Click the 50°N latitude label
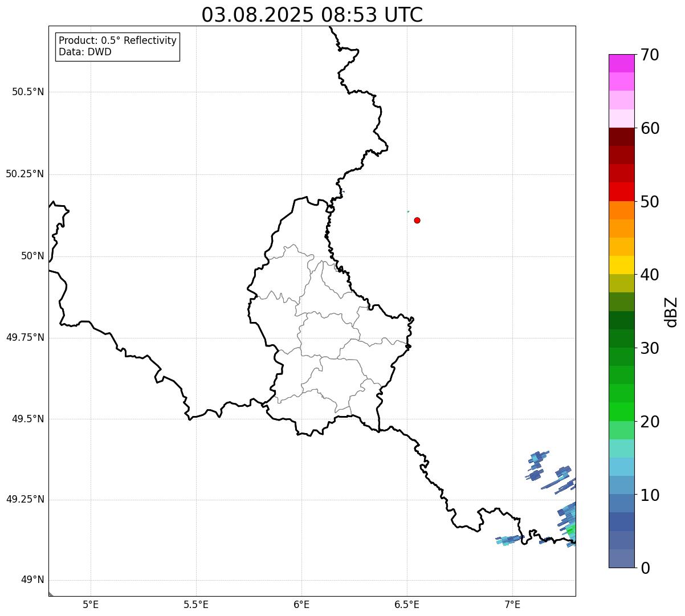Image resolution: width=685 pixels, height=616 pixels. pos(32,256)
